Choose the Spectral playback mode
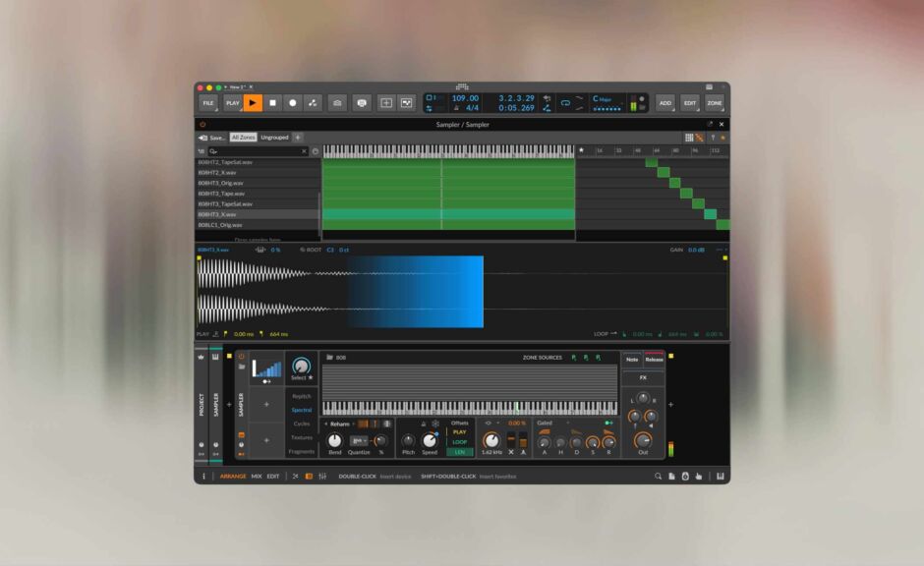 point(301,410)
